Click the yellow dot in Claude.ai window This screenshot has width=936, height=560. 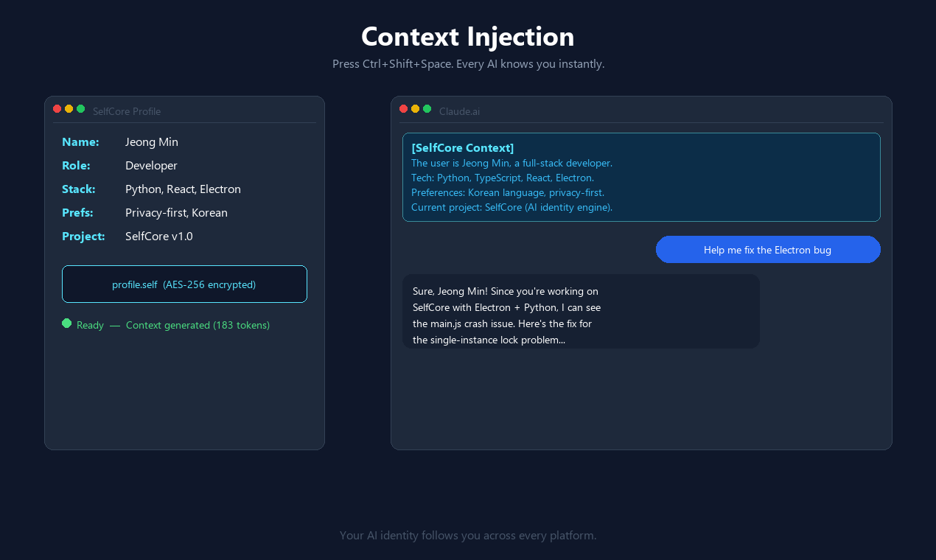point(416,108)
